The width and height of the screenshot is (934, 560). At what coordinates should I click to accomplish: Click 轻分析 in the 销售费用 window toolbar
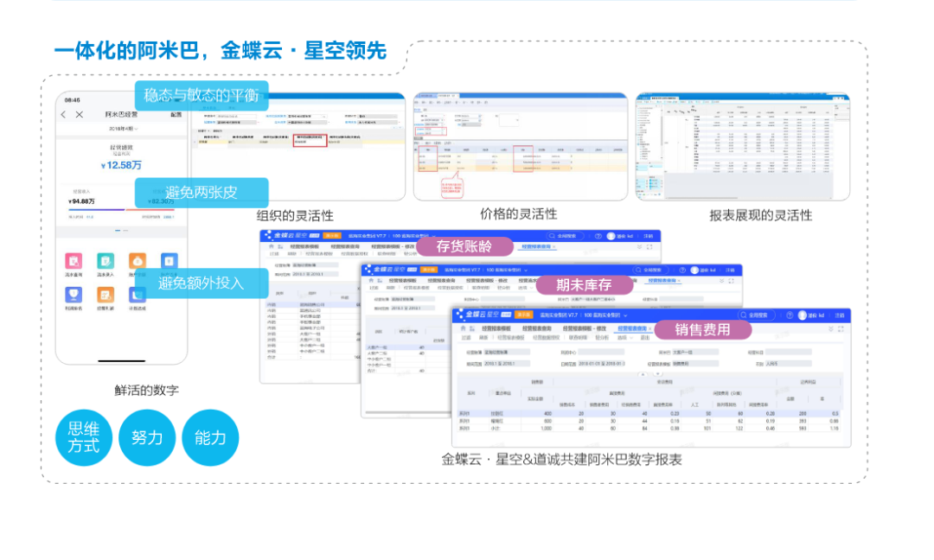click(x=602, y=338)
